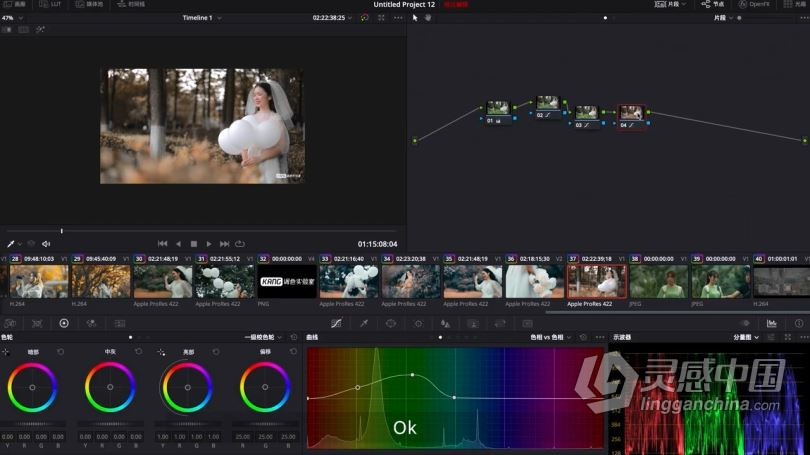Pick the shadows black point crosshair
The height and width of the screenshot is (455, 810).
point(6,352)
